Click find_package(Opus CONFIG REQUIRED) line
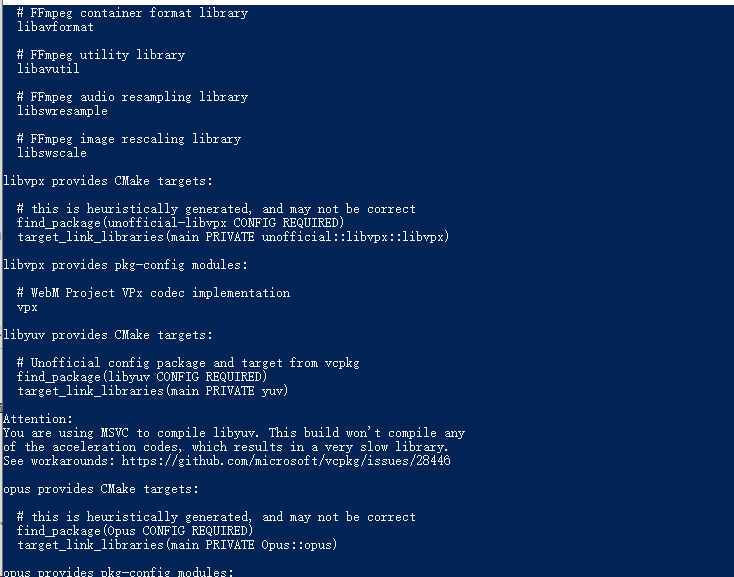Viewport: 734px width, 577px height. point(135,531)
